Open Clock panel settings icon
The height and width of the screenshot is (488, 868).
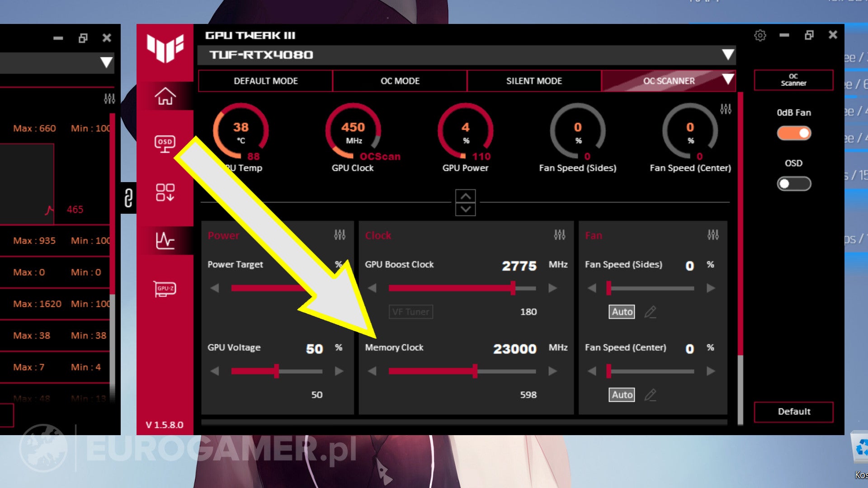(559, 235)
